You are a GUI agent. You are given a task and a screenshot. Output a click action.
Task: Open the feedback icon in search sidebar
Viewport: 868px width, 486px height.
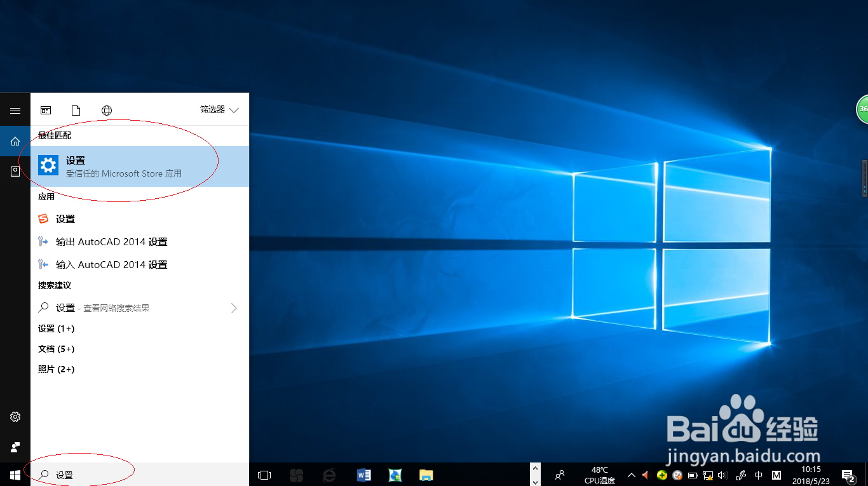point(15,447)
